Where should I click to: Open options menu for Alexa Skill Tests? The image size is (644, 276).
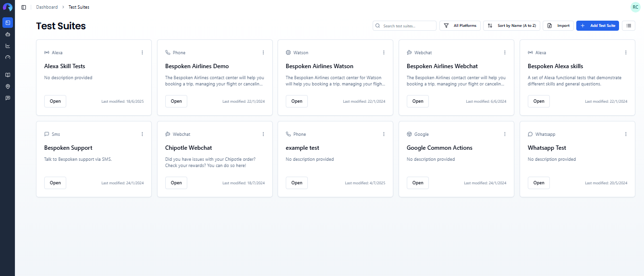click(x=142, y=52)
